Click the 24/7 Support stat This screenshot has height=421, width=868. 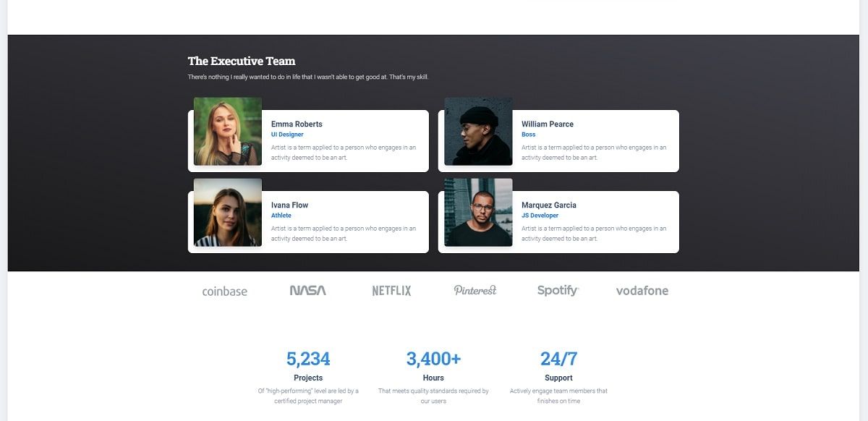(558, 358)
